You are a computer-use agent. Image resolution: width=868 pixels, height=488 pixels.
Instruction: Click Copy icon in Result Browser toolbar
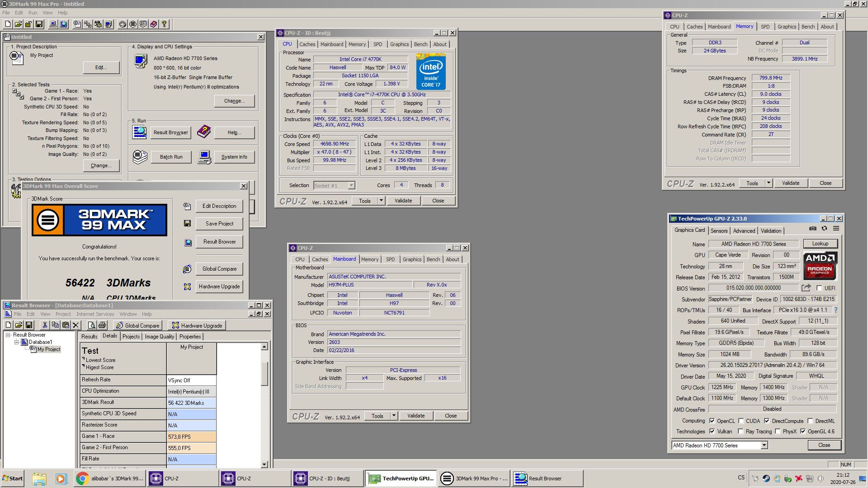click(55, 325)
